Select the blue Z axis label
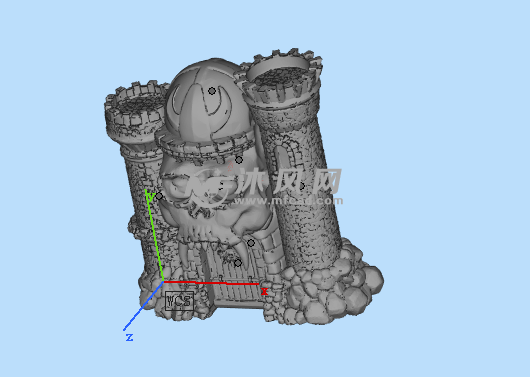 (129, 337)
